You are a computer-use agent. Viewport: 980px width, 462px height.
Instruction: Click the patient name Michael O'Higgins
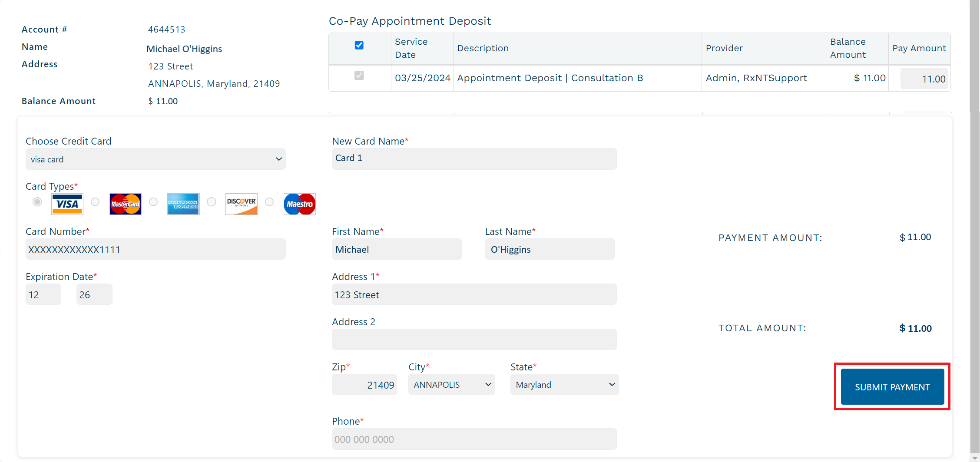click(184, 49)
